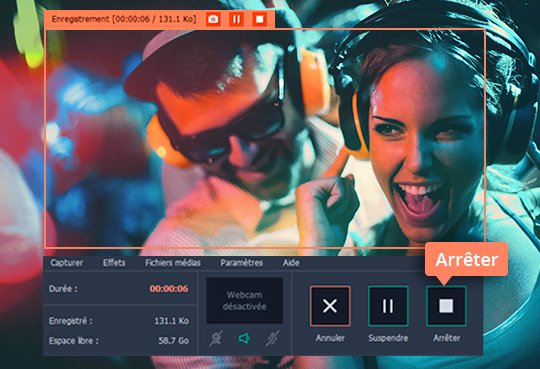Open the Capturer menu
Screen dimensions: 540x369
[x=66, y=263]
